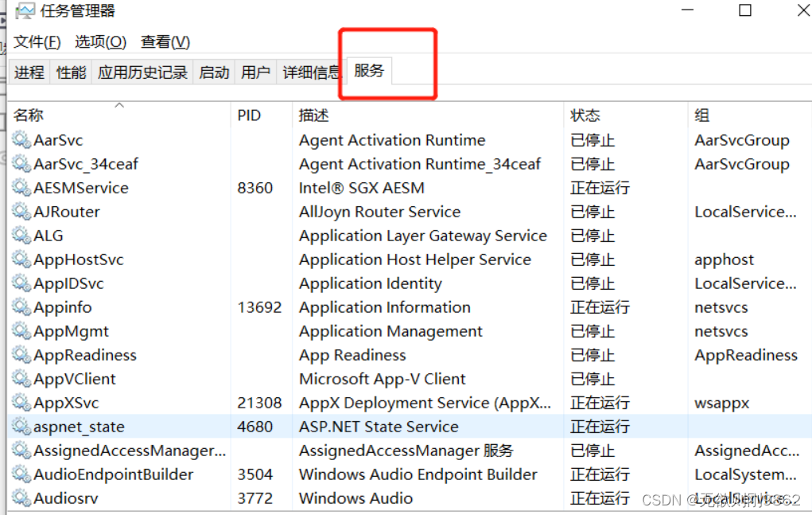Select the ALG service name
Image resolution: width=812 pixels, height=515 pixels.
(x=49, y=236)
